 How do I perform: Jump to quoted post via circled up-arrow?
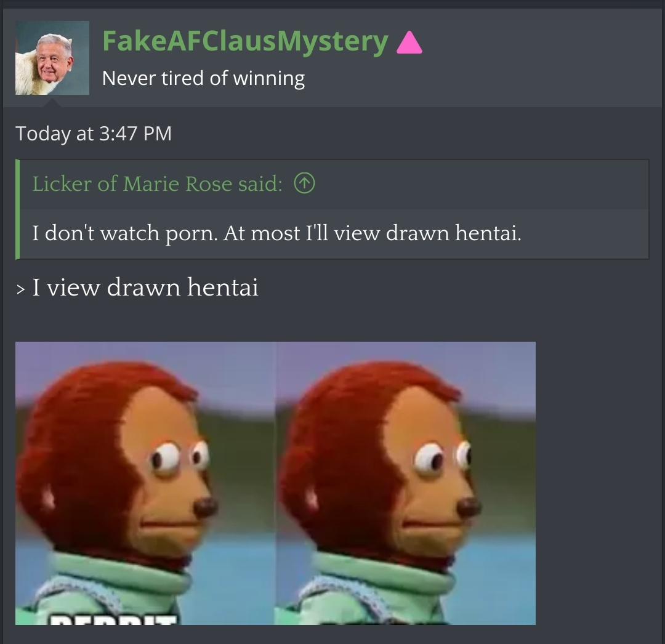coord(305,183)
